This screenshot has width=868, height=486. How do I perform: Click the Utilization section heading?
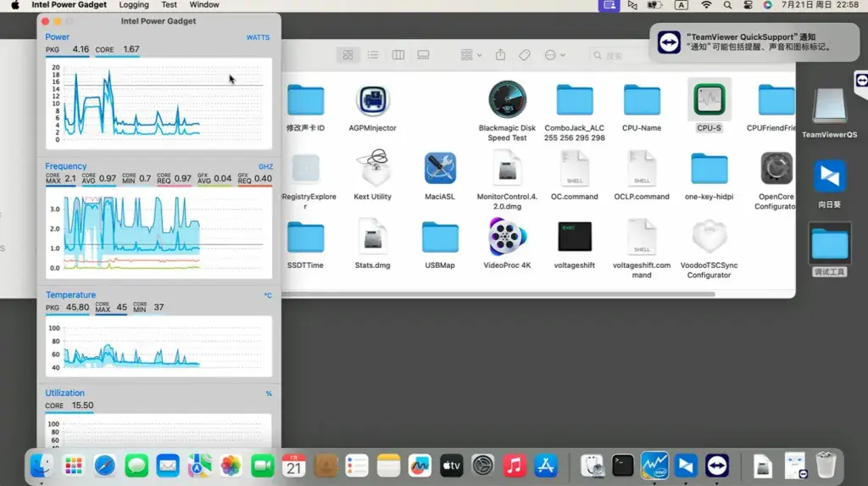coord(64,393)
